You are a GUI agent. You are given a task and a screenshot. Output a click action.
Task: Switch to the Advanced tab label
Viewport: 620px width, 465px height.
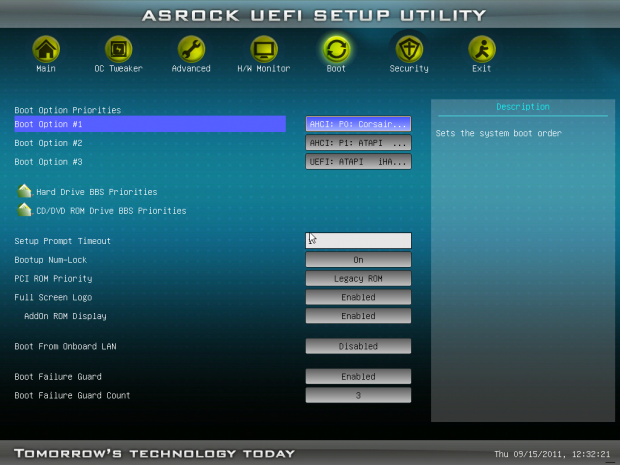pyautogui.click(x=191, y=69)
